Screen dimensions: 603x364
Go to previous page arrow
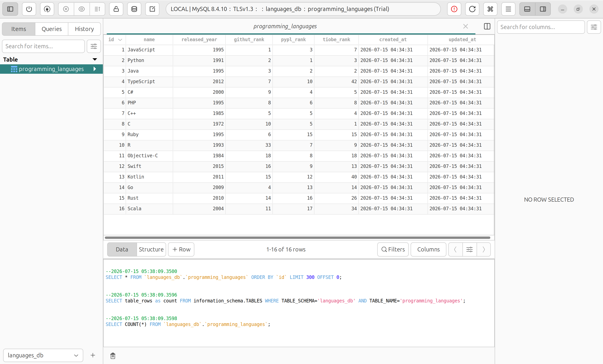(x=455, y=249)
